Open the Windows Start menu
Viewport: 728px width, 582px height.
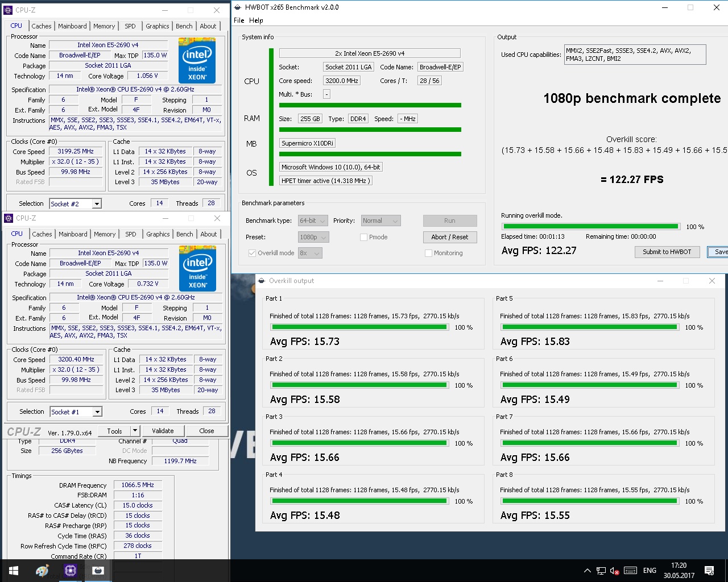click(x=14, y=571)
